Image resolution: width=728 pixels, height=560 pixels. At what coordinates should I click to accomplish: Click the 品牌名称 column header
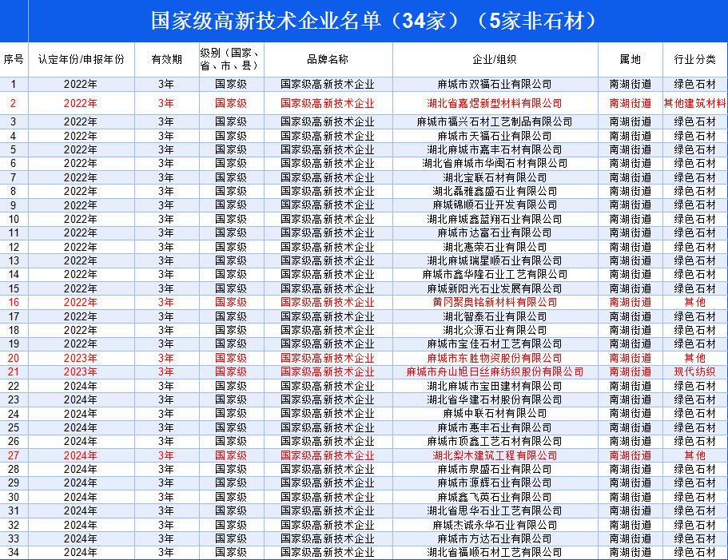(328, 59)
